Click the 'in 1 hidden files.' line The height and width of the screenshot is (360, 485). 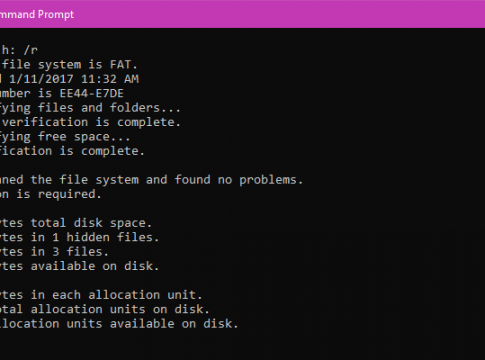(95, 237)
